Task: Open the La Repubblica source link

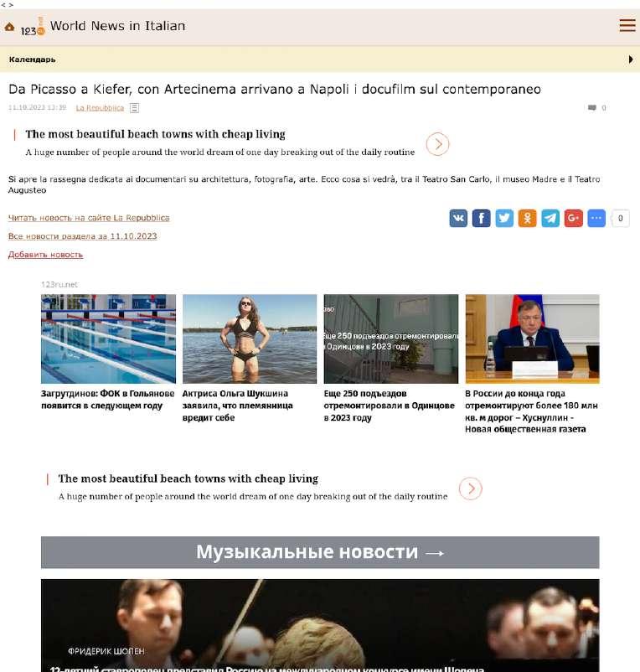Action: (100, 108)
